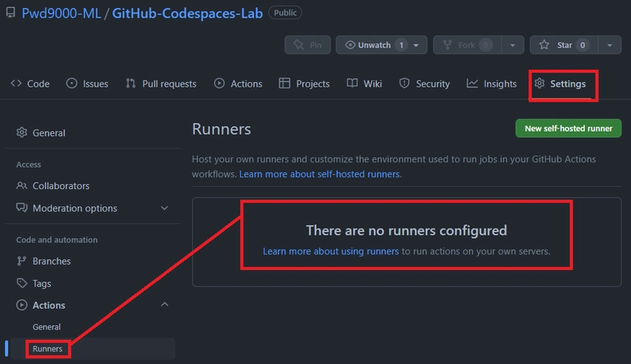Image resolution: width=631 pixels, height=364 pixels.
Task: Star the repository
Action: (x=564, y=45)
